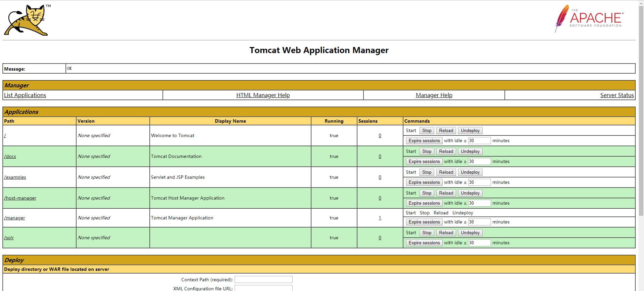Expire sessions for /solr
The width and height of the screenshot is (644, 291).
424,243
